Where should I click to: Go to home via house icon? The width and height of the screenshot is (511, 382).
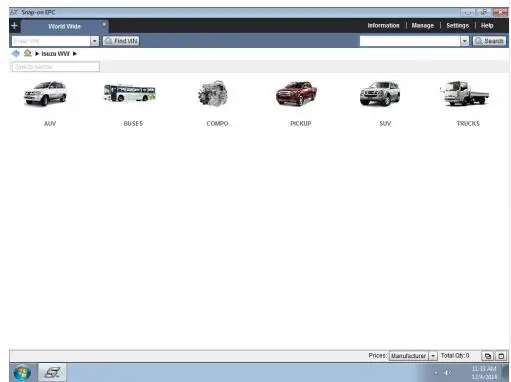[28, 53]
